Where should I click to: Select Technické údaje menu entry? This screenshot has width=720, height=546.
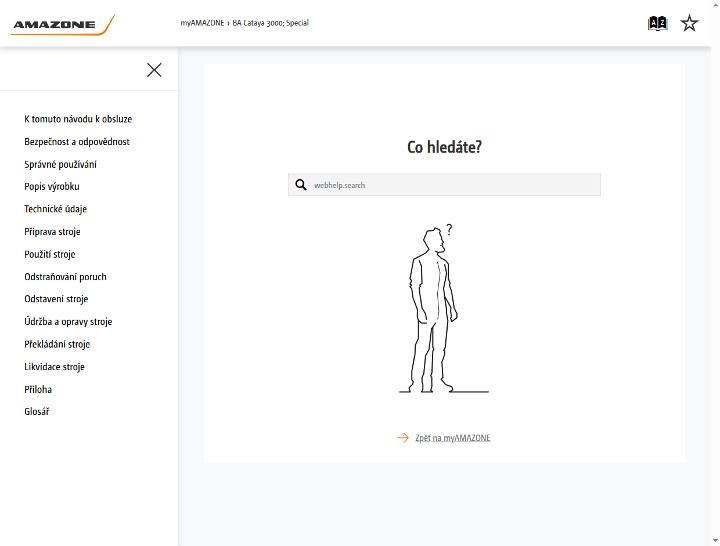[x=56, y=209]
